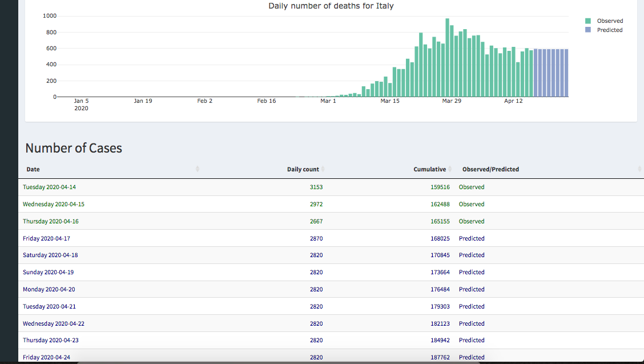Click the Number of Cases heading
The width and height of the screenshot is (644, 364).
click(74, 148)
